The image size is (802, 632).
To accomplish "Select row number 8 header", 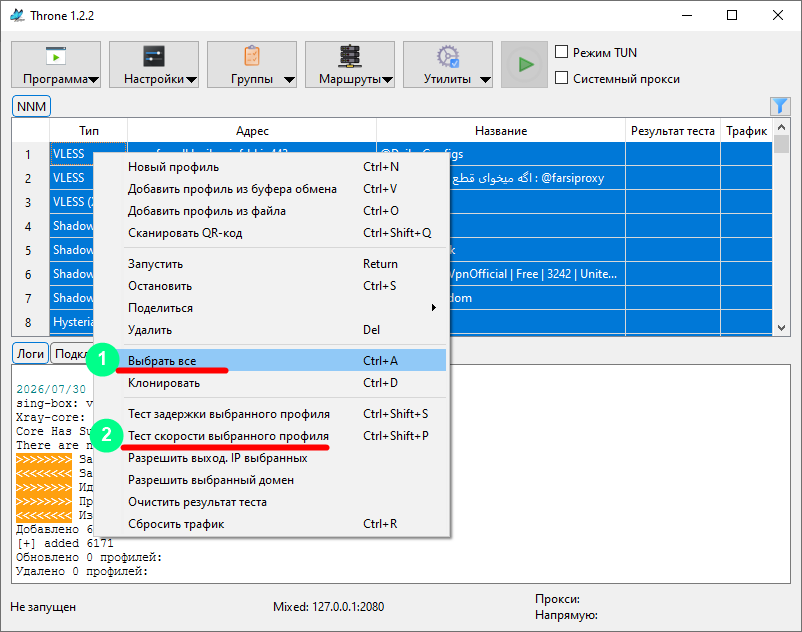I will 28,323.
